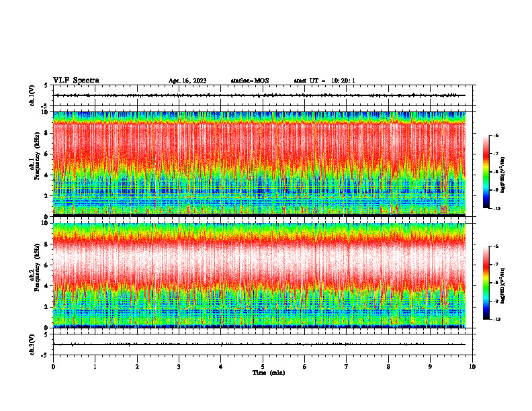Click the time axis tick label '0'

53,367
